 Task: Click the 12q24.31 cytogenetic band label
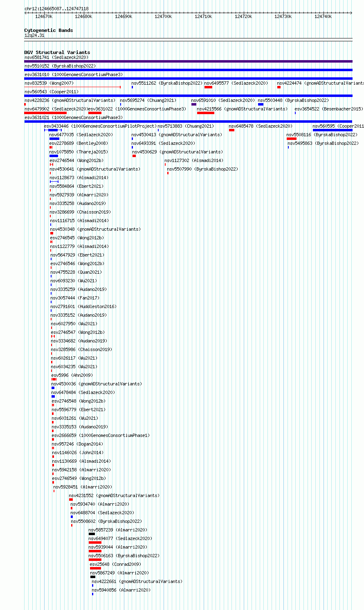[x=34, y=35]
